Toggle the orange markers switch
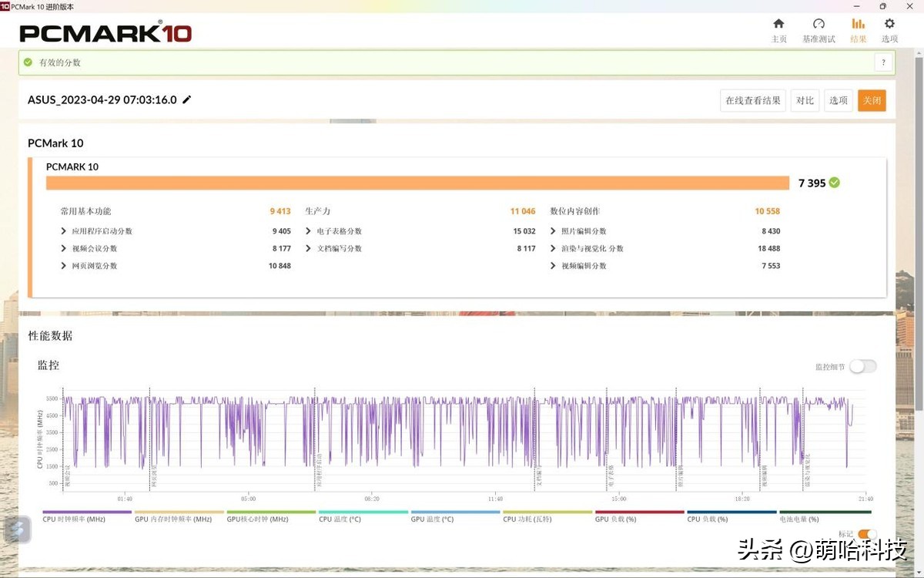This screenshot has height=578, width=924. tap(867, 534)
